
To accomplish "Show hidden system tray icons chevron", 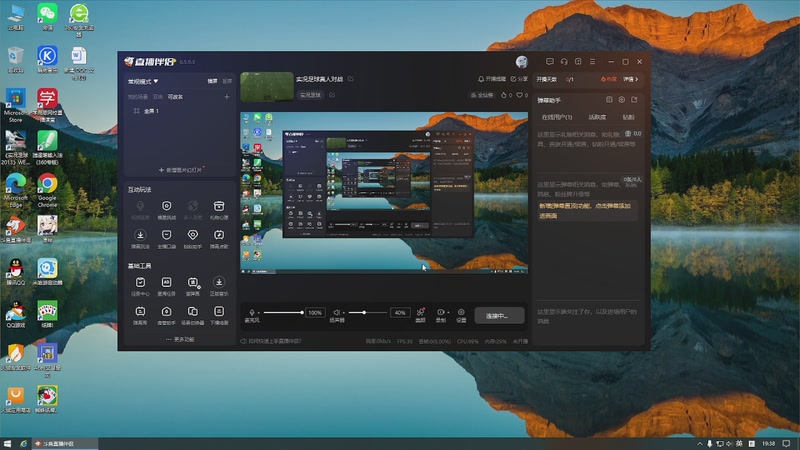I will point(699,444).
